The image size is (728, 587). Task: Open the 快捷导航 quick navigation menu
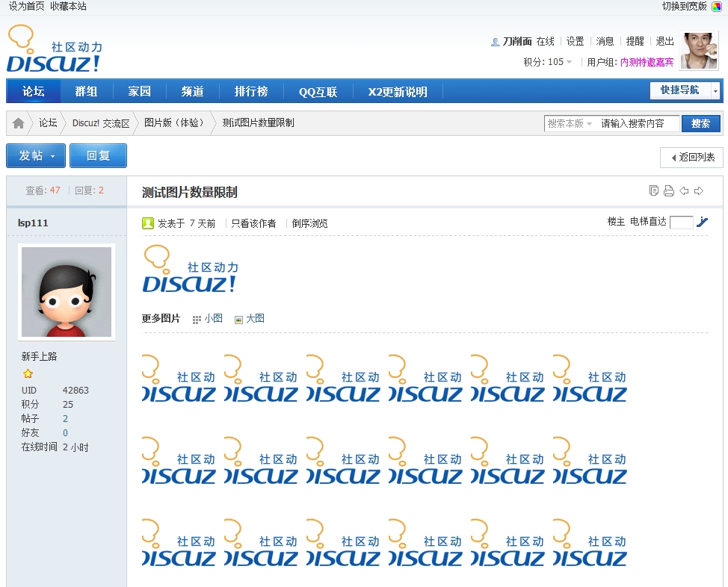[x=685, y=90]
